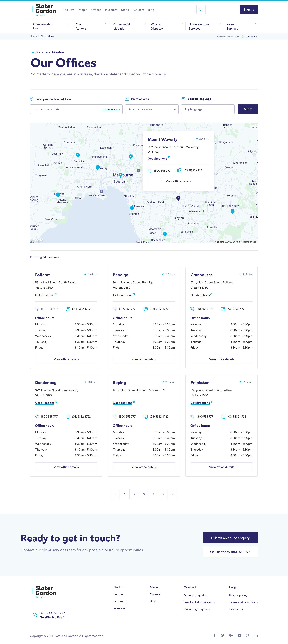288x644 pixels.
Task: Click Privacy policy in footer
Action: coord(238,596)
